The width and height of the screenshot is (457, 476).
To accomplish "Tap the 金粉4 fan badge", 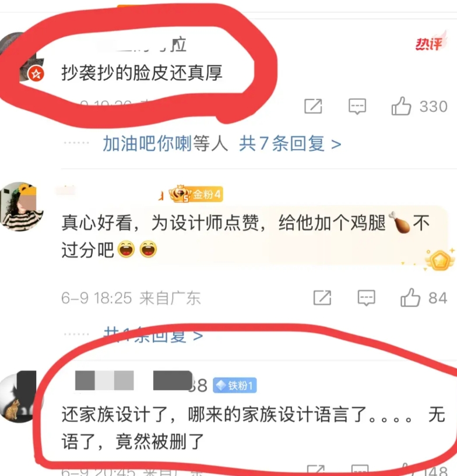I will [x=196, y=193].
